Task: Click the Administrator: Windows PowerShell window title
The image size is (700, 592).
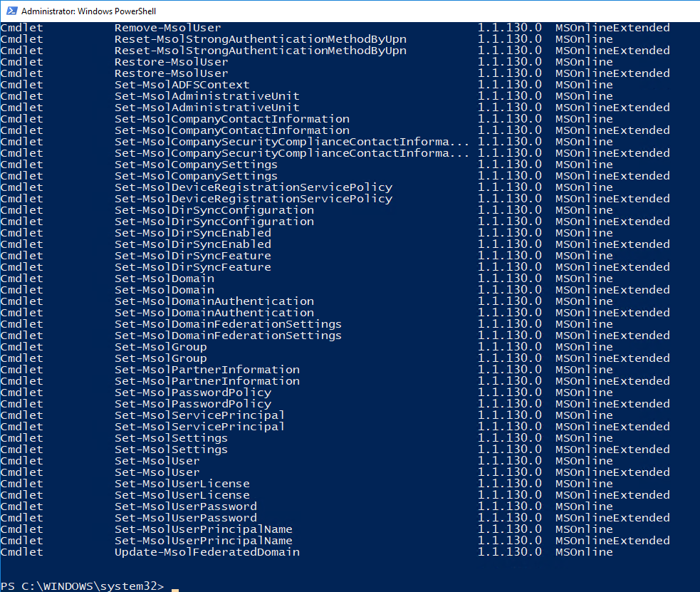Action: click(88, 11)
